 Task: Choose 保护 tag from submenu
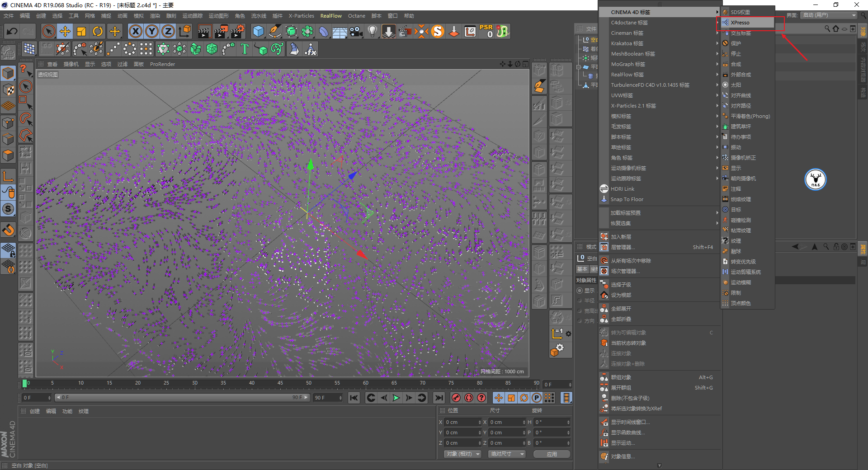(x=747, y=43)
